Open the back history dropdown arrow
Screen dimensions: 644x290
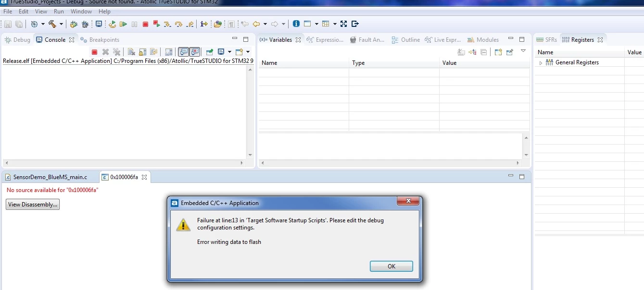(265, 24)
